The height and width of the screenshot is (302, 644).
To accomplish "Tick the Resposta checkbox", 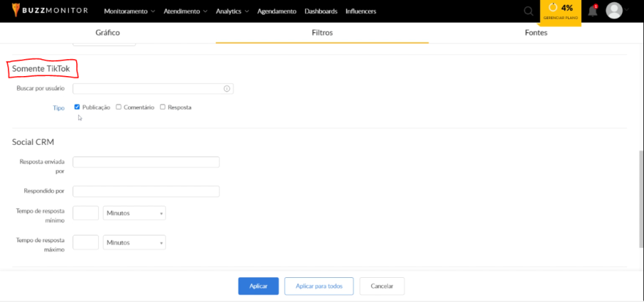I will [x=162, y=107].
